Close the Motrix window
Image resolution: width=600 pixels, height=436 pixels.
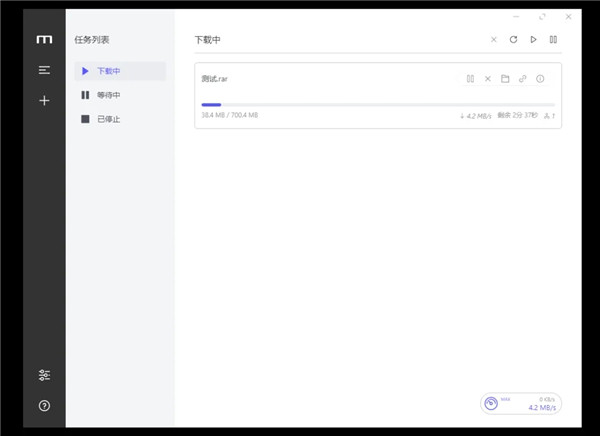[x=569, y=17]
